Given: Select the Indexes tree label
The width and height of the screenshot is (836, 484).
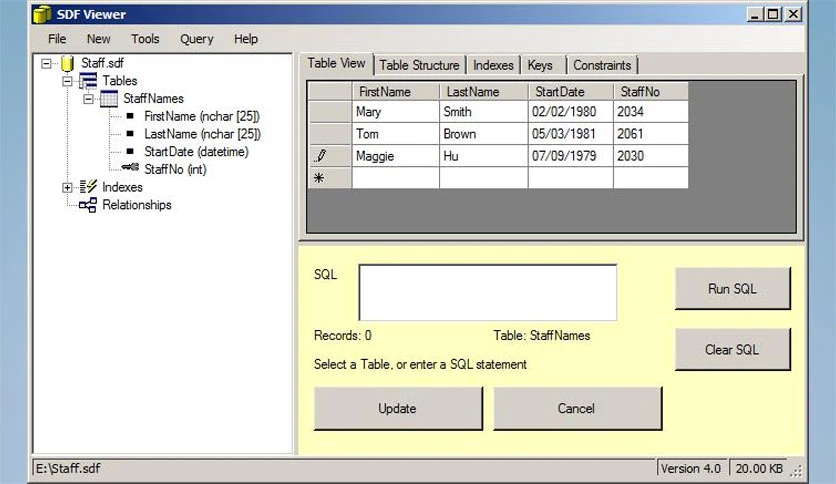Looking at the screenshot, I should [122, 187].
